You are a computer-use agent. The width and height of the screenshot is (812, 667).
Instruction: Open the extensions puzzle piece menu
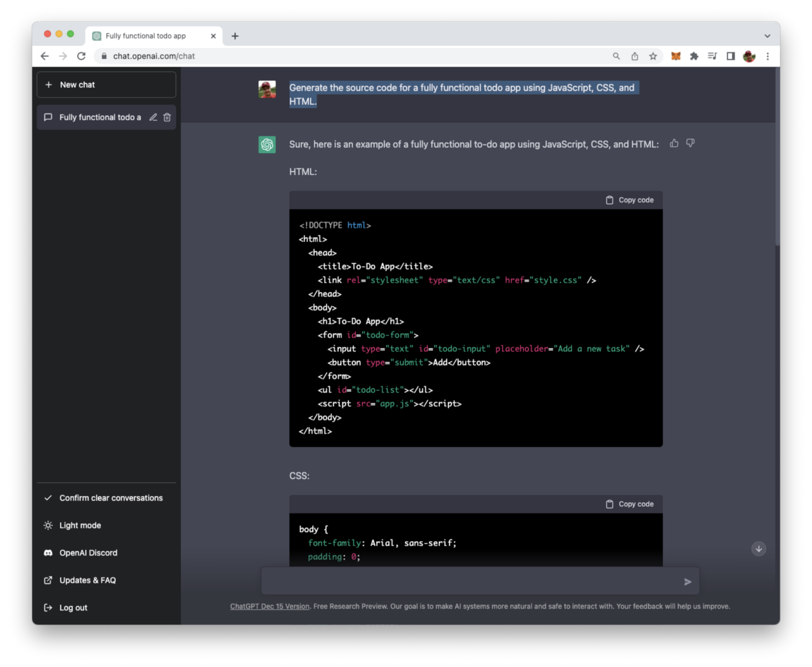coord(694,56)
